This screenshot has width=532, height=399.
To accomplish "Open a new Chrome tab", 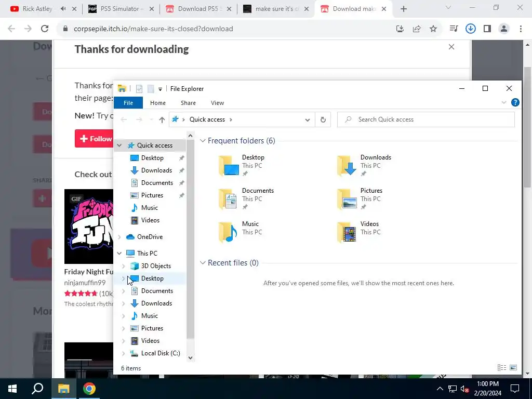I will click(403, 9).
